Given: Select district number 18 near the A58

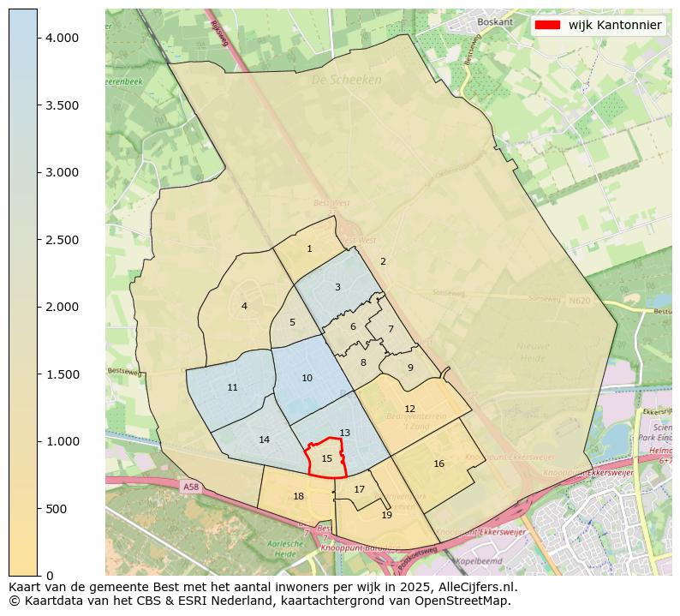Looking at the screenshot, I should 298,497.
